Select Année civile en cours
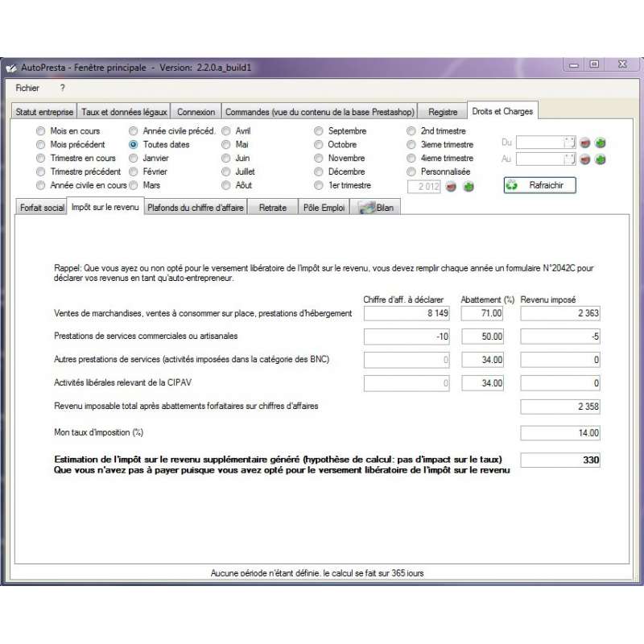This screenshot has height=644, width=644. 41,185
